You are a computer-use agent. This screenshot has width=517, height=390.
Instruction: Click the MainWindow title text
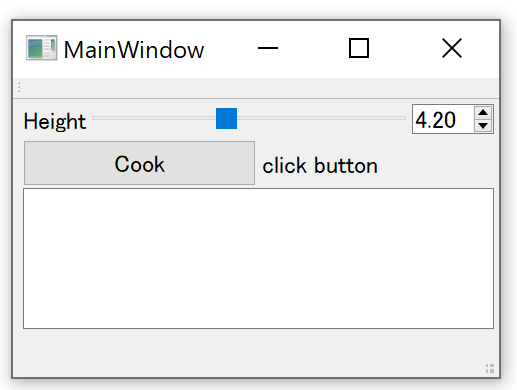tap(133, 50)
